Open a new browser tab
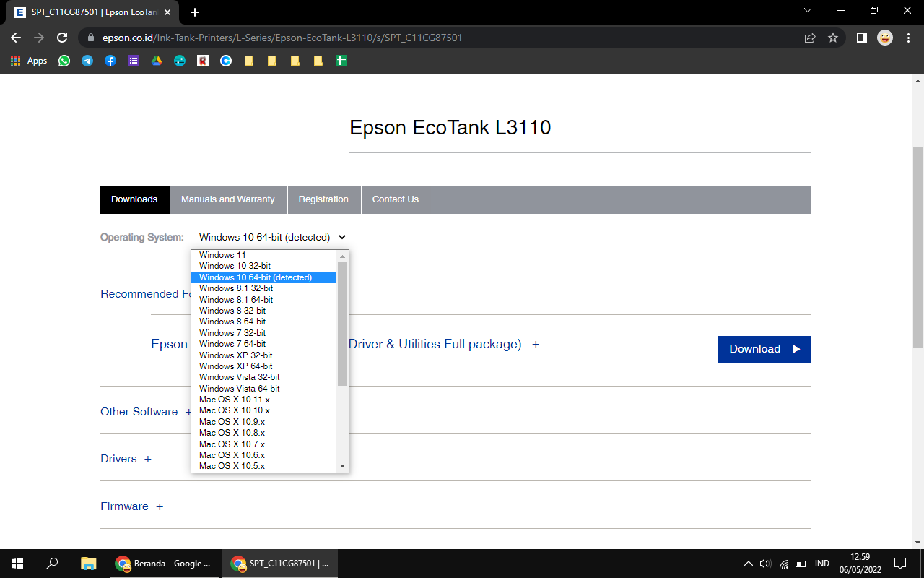 (195, 12)
